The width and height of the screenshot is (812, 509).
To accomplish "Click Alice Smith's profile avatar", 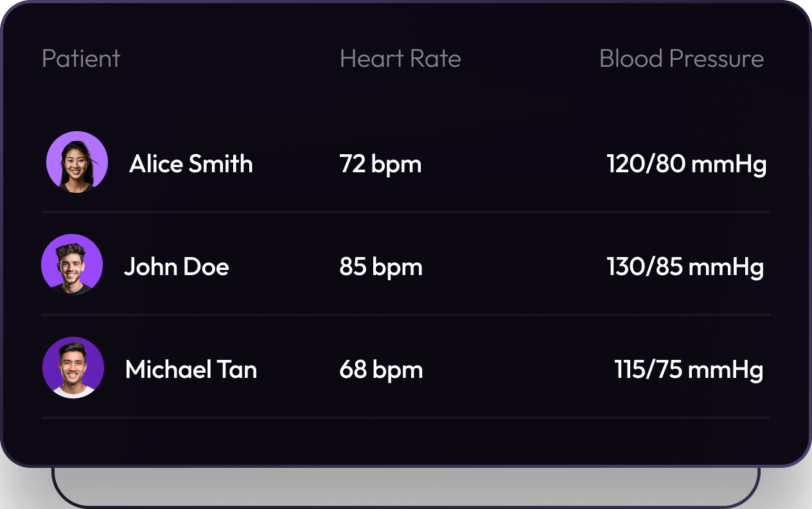I will coord(77,162).
